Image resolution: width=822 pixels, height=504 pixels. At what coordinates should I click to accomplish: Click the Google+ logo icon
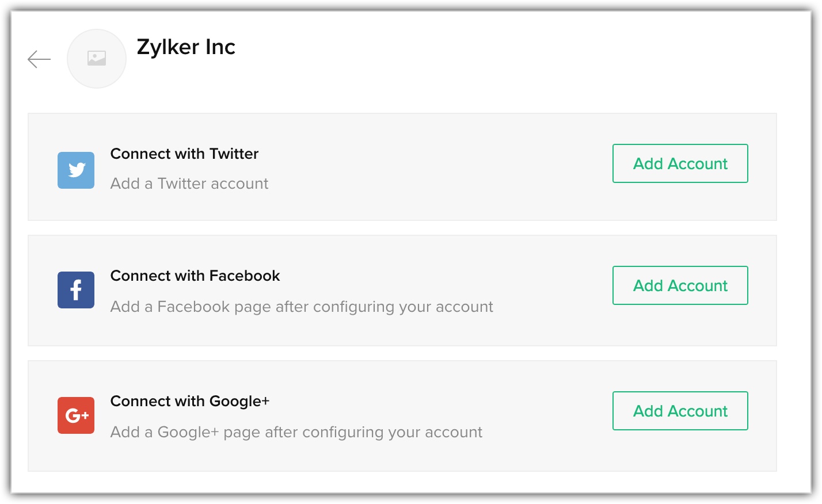tap(76, 415)
